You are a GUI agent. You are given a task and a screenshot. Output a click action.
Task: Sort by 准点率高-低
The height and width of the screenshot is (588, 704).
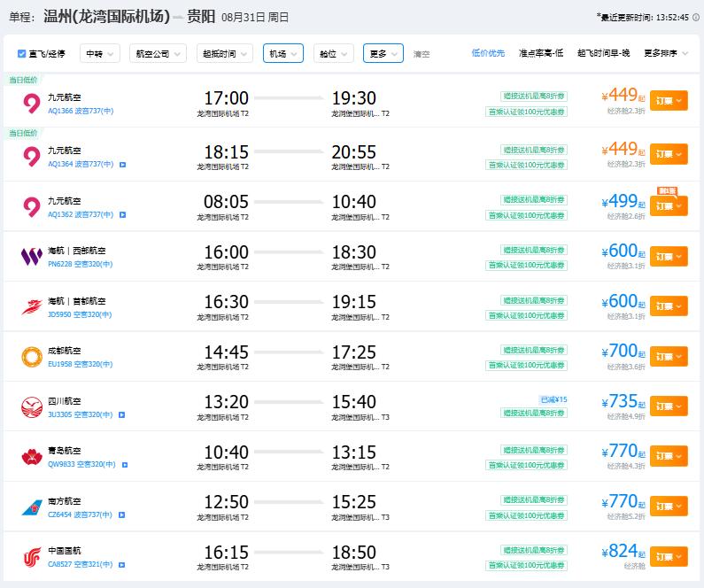pos(541,53)
